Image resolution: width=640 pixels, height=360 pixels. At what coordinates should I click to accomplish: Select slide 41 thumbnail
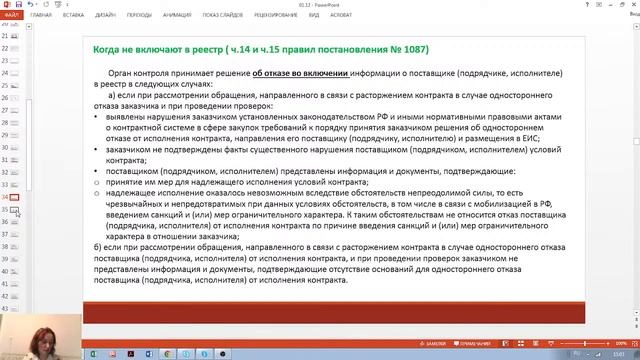point(14,284)
